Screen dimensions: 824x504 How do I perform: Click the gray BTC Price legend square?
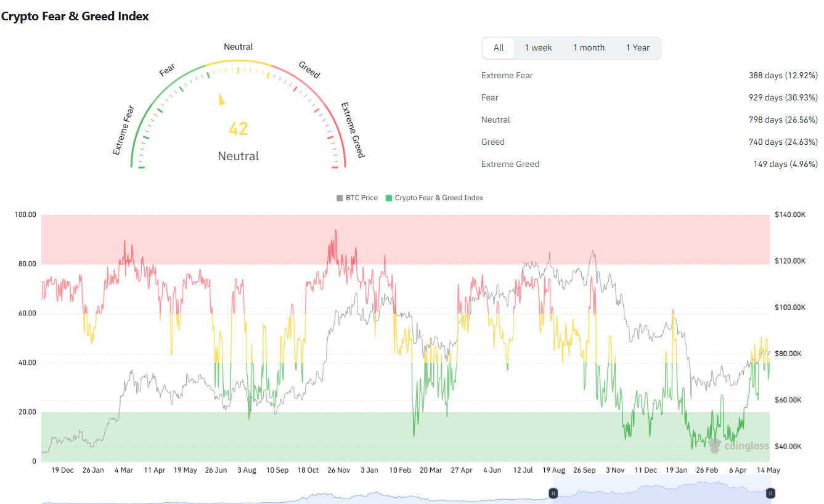point(340,198)
